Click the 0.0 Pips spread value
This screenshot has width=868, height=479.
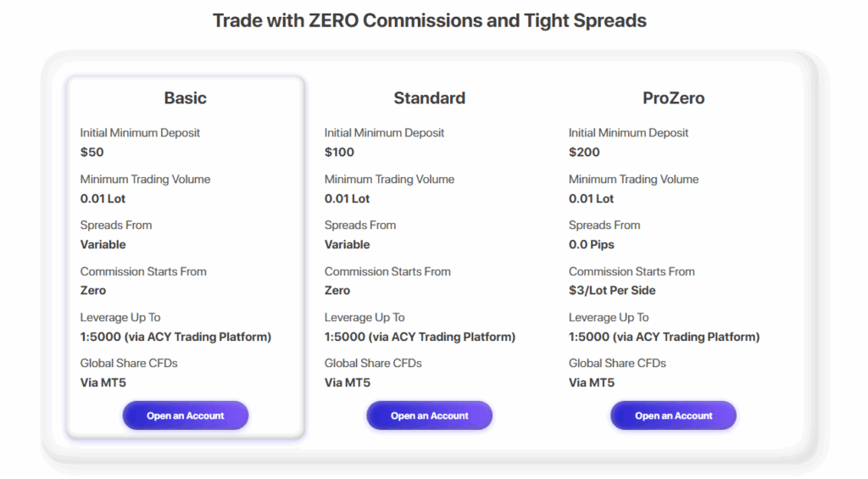(x=592, y=244)
